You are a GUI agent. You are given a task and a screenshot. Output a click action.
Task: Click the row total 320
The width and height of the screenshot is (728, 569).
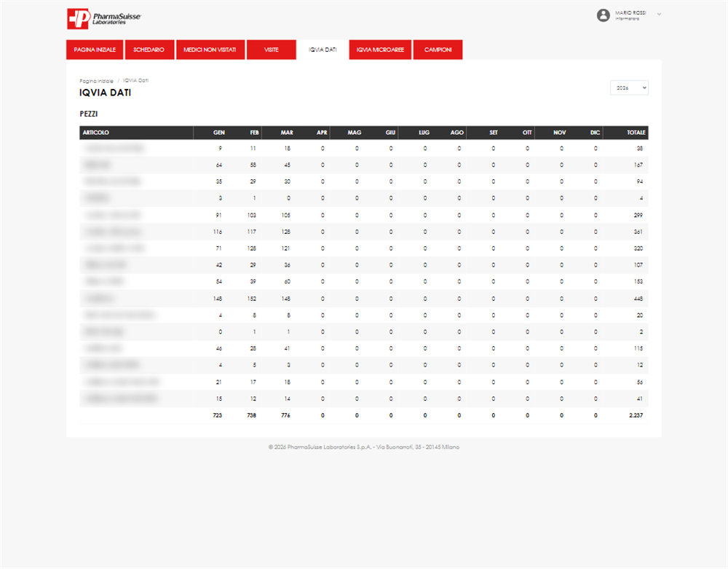pyautogui.click(x=638, y=248)
